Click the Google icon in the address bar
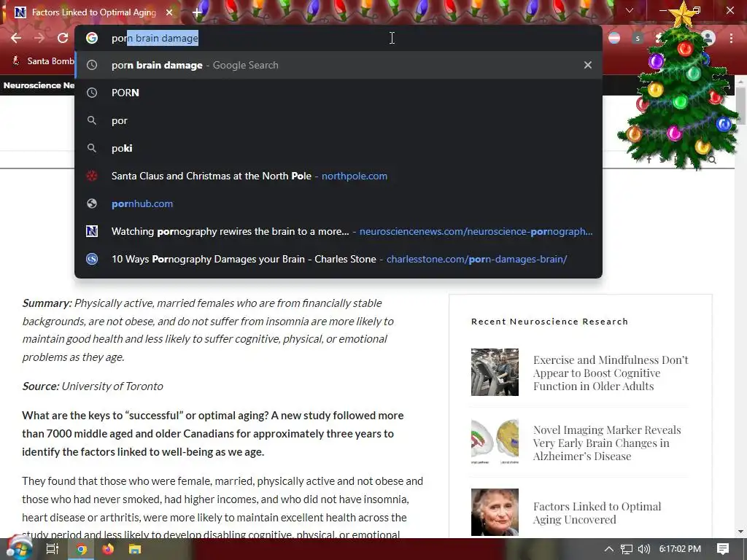The image size is (747, 560). tap(92, 38)
